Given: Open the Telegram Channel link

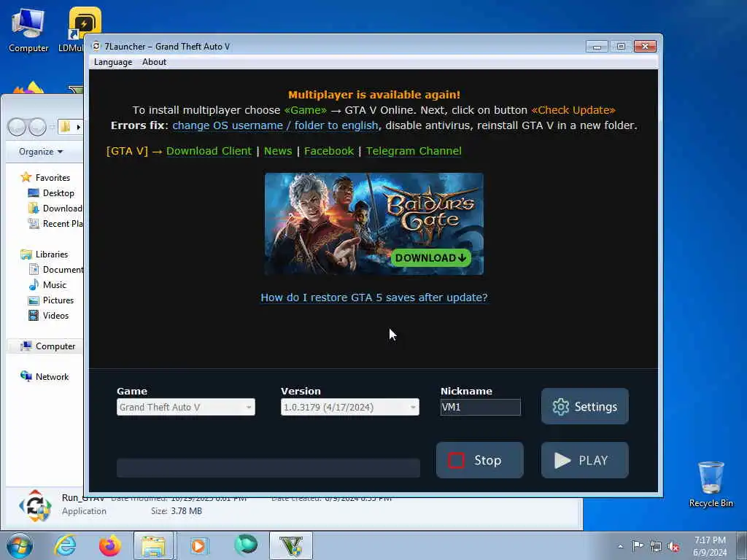Looking at the screenshot, I should tap(414, 151).
